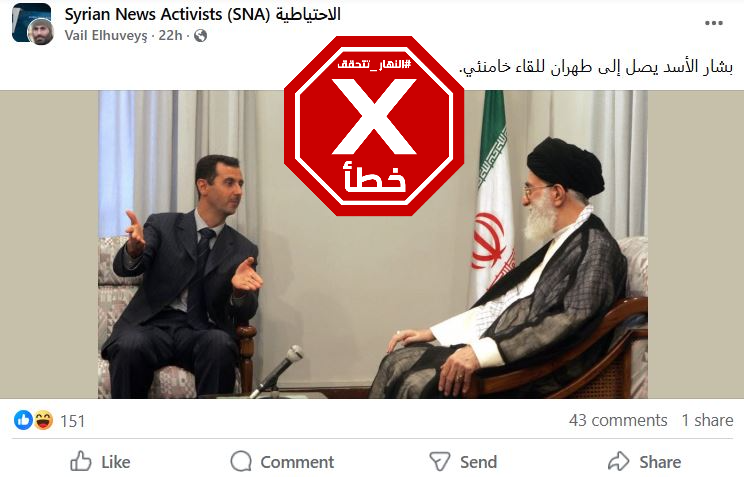This screenshot has height=477, width=744.
Task: Open the three-dot post options menu
Action: [713, 23]
